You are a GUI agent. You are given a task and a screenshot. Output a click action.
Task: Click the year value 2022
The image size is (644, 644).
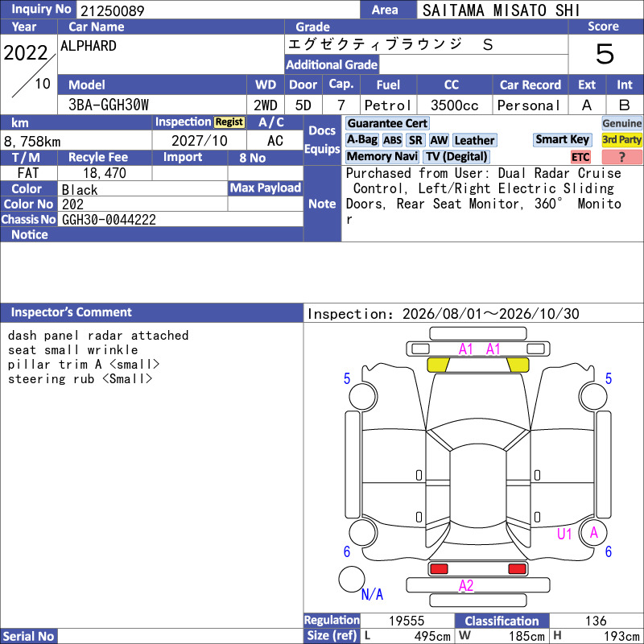(x=26, y=53)
